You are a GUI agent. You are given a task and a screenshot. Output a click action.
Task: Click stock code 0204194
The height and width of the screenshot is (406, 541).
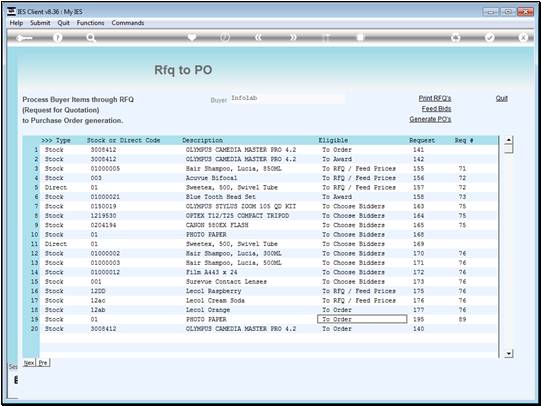104,225
